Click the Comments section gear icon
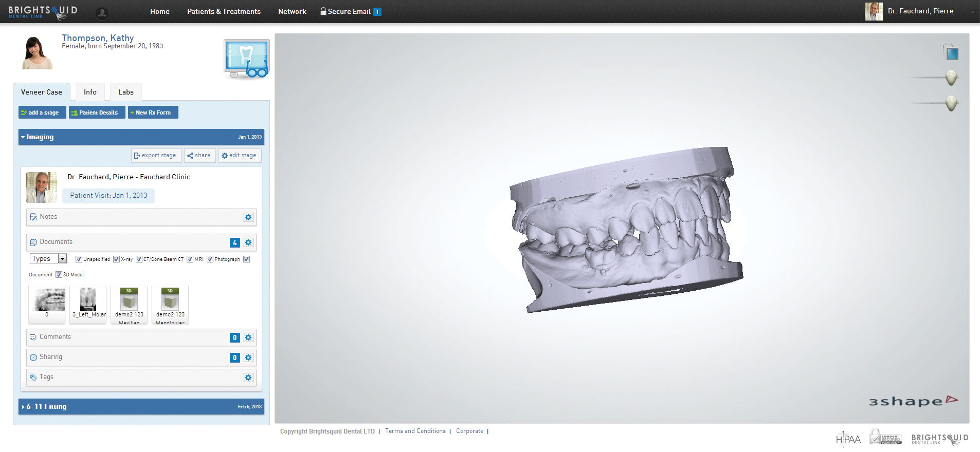 (x=248, y=337)
